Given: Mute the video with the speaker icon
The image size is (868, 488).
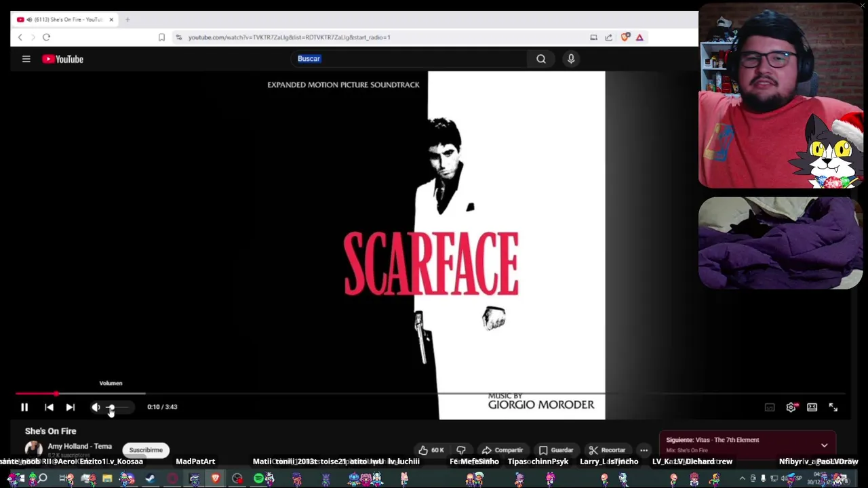Looking at the screenshot, I should [96, 407].
